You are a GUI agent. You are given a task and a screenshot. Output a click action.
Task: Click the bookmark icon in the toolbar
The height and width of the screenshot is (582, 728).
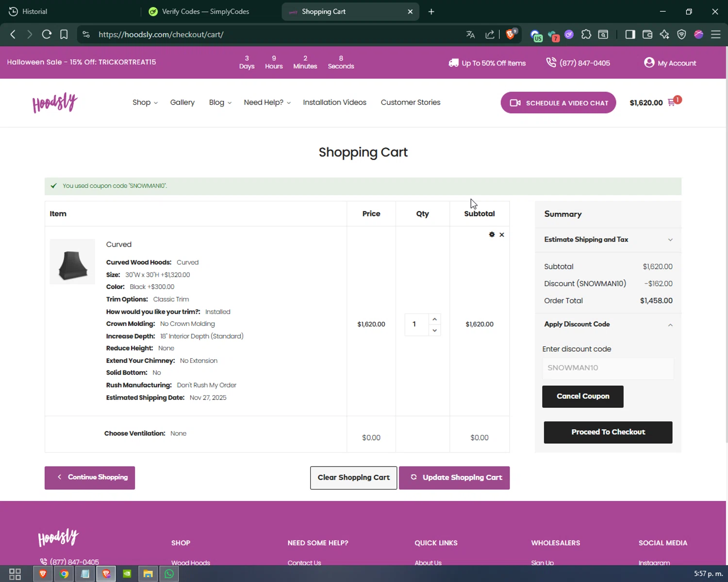64,34
